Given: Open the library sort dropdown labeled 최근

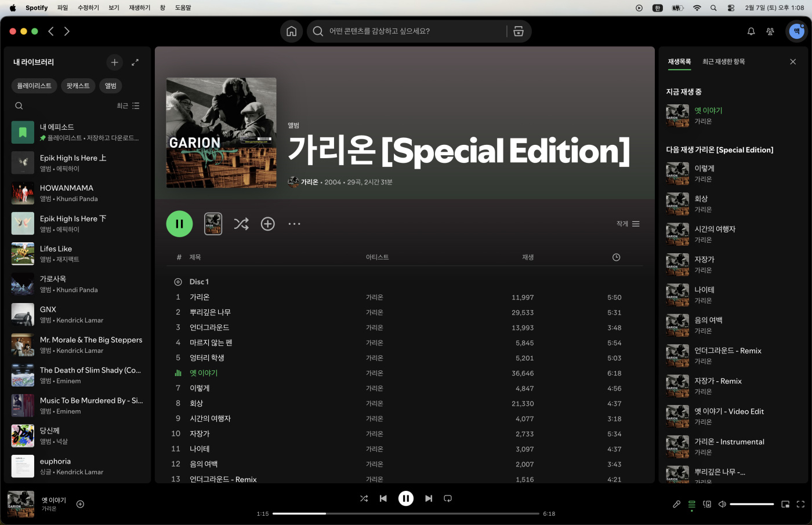Looking at the screenshot, I should (x=128, y=106).
